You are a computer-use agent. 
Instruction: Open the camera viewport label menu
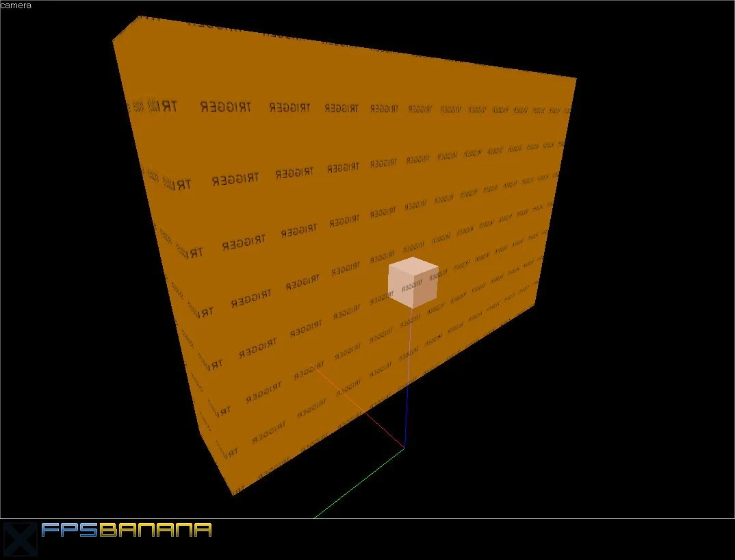[x=16, y=5]
